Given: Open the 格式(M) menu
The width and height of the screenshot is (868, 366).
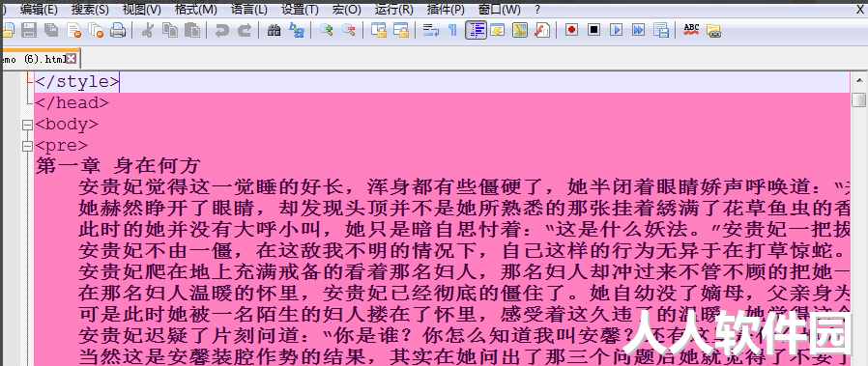Looking at the screenshot, I should coord(195,10).
